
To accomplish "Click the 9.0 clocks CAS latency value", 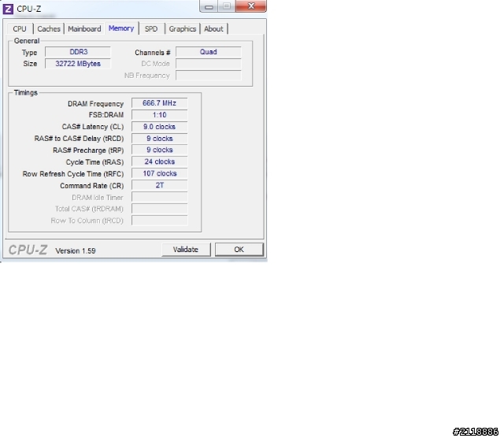I will pos(159,127).
